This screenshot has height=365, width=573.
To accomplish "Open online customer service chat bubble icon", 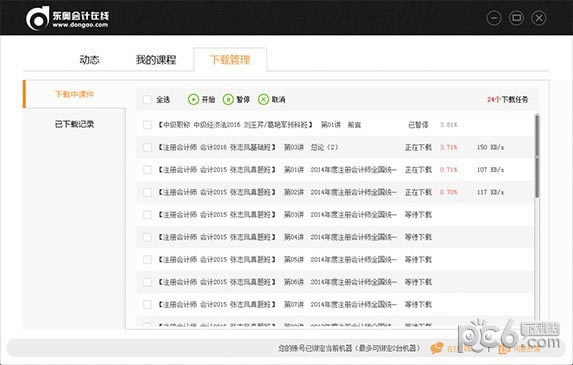I will click(437, 348).
